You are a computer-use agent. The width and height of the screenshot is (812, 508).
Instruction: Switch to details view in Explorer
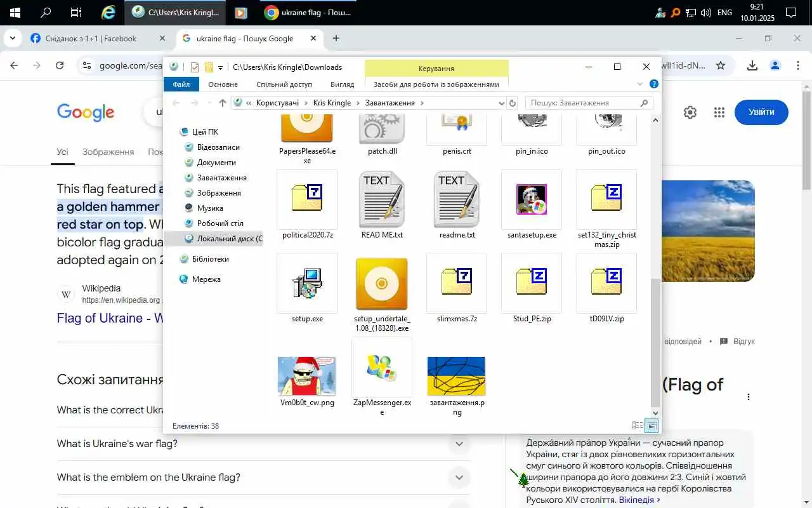(x=637, y=425)
